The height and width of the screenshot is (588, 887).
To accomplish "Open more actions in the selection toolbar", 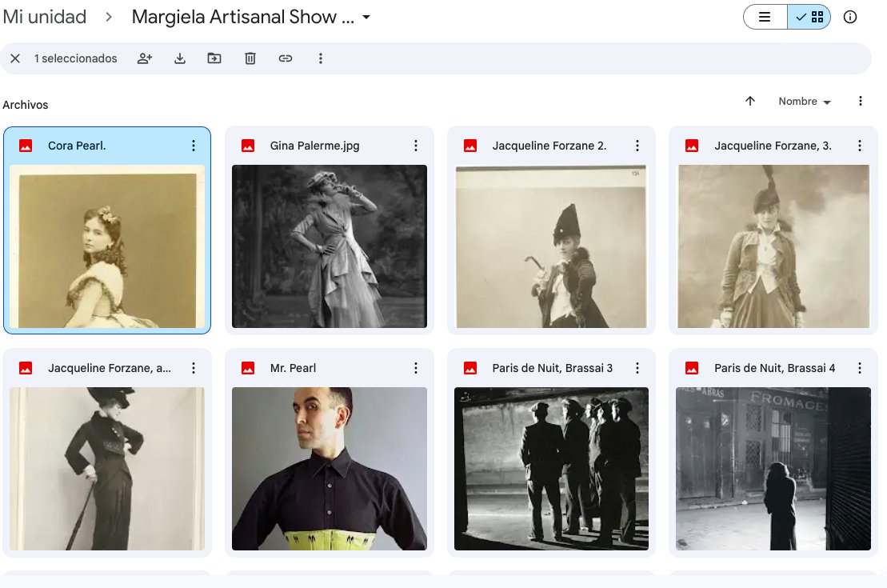I will (x=321, y=58).
